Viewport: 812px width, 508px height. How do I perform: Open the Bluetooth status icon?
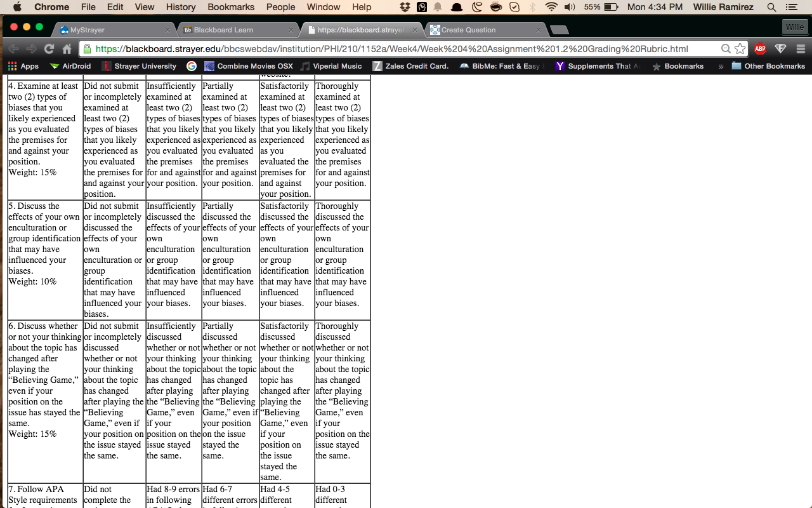click(x=533, y=7)
